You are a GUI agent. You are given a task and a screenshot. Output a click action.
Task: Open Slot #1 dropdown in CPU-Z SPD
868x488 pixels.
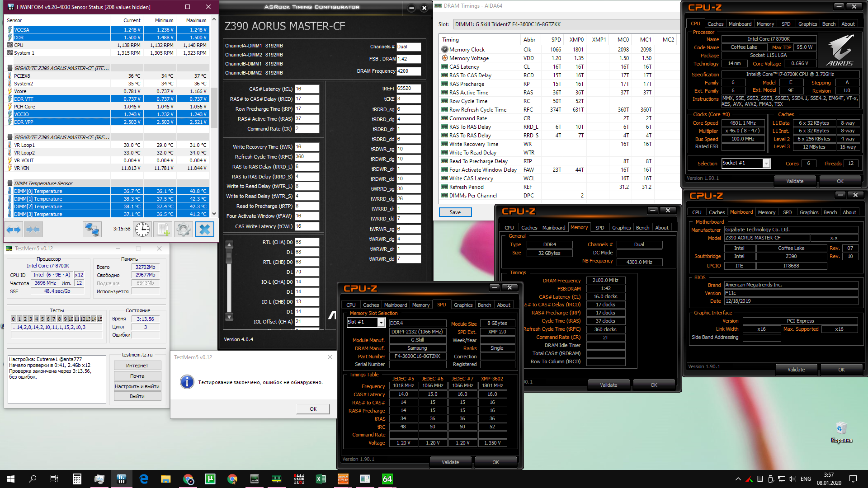point(381,322)
